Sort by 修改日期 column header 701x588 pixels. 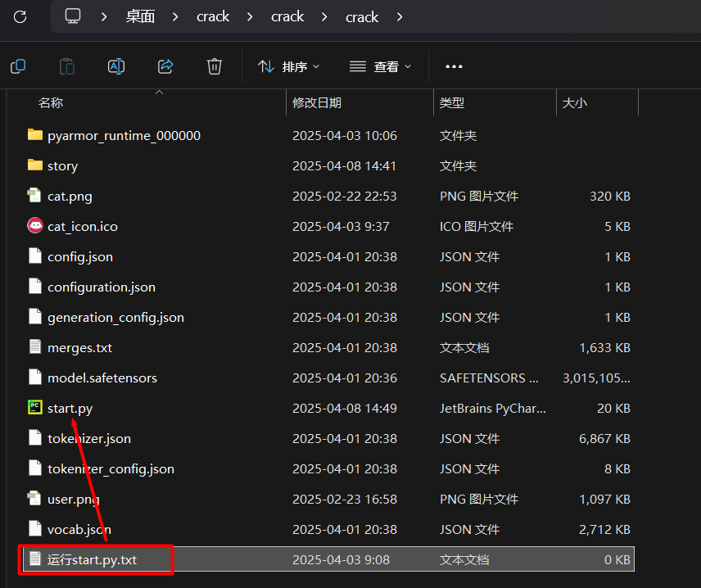coord(317,102)
